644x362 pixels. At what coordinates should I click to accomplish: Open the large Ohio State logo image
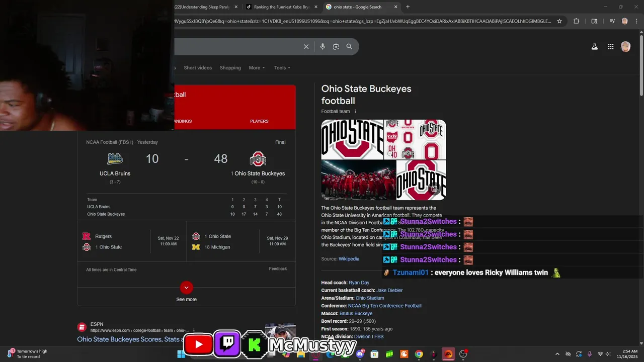(352, 139)
